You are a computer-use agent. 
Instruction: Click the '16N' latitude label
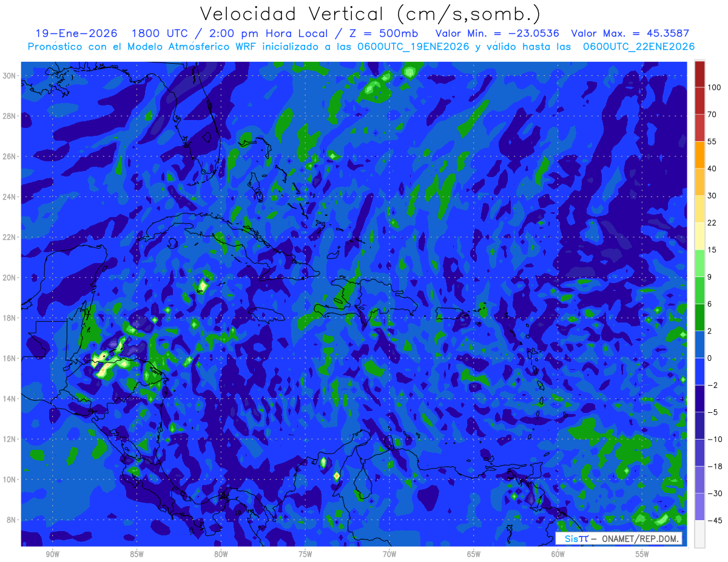10,358
